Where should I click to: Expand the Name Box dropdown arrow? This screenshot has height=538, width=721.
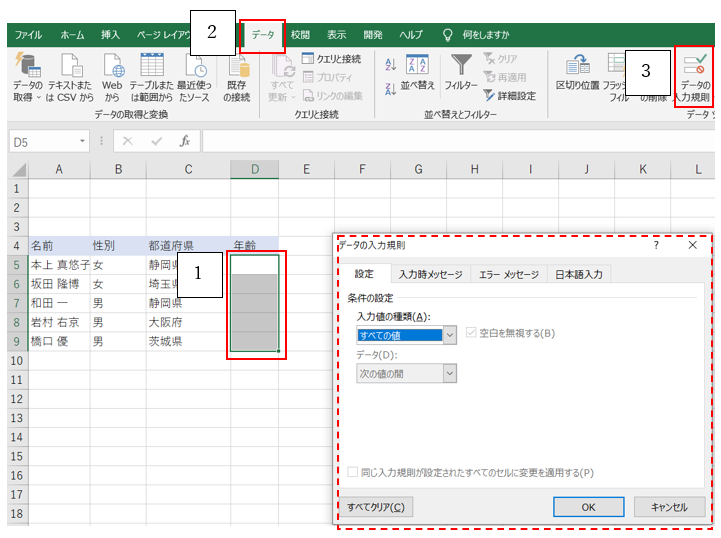pyautogui.click(x=83, y=142)
